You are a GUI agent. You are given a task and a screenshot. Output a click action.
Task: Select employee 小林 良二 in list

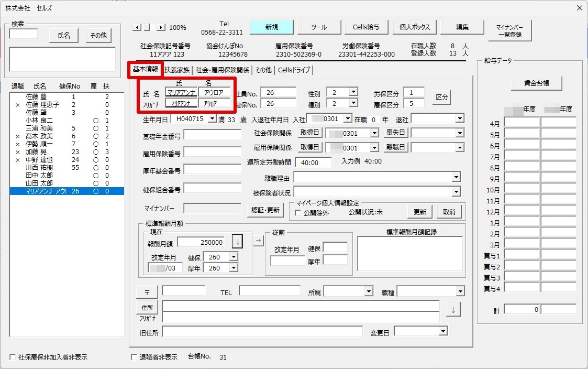click(66, 121)
